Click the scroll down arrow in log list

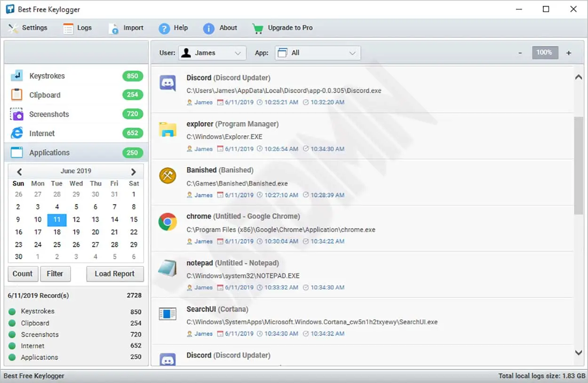(579, 352)
